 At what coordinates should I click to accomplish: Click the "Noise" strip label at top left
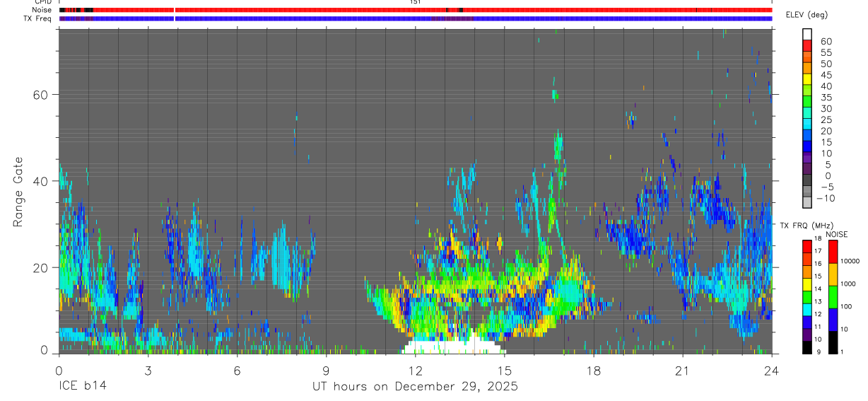click(x=42, y=10)
